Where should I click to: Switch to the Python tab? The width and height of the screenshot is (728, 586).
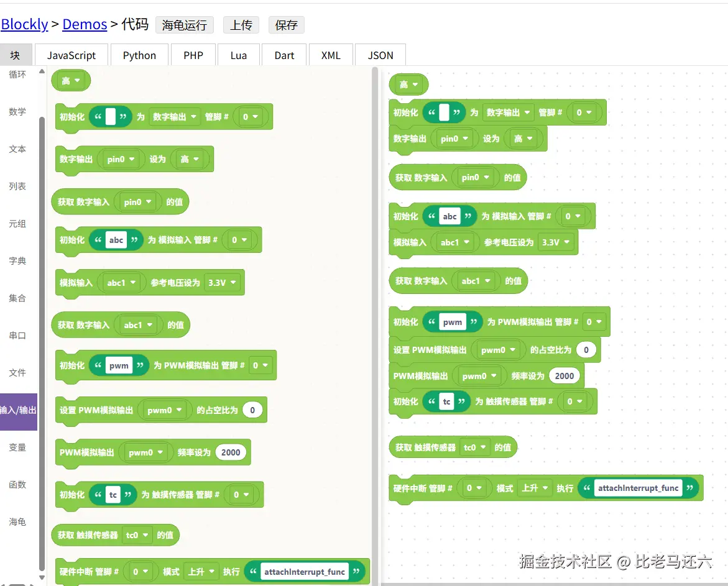pyautogui.click(x=139, y=55)
